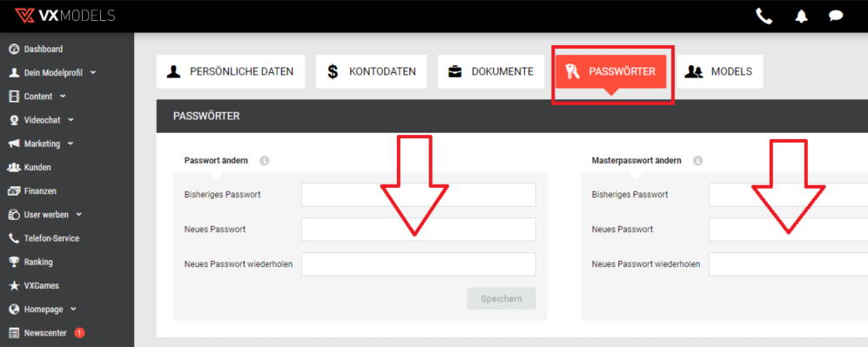Switch to the Models tab
The width and height of the screenshot is (868, 347).
[x=720, y=71]
